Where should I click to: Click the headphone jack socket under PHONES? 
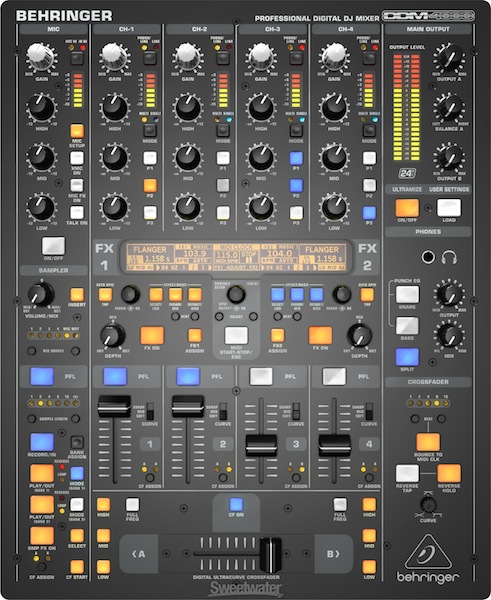[428, 257]
